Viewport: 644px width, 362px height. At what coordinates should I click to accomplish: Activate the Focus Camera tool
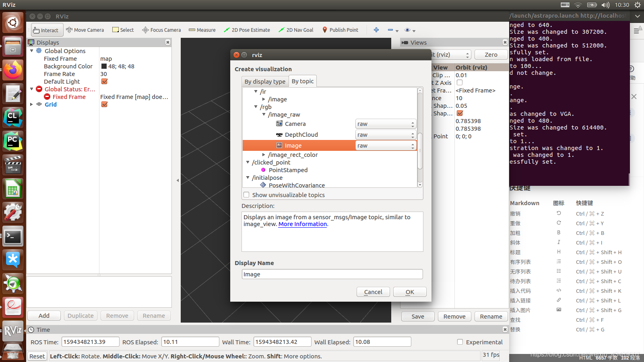click(x=161, y=30)
